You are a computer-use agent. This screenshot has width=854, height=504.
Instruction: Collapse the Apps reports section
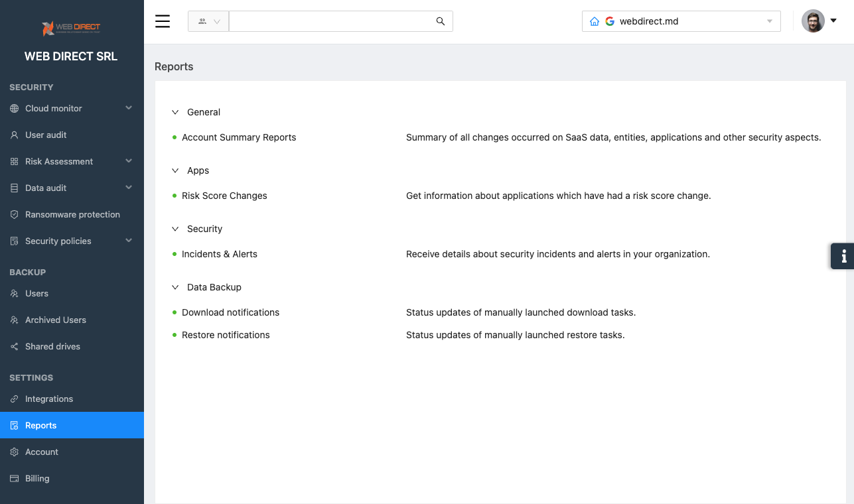[175, 170]
